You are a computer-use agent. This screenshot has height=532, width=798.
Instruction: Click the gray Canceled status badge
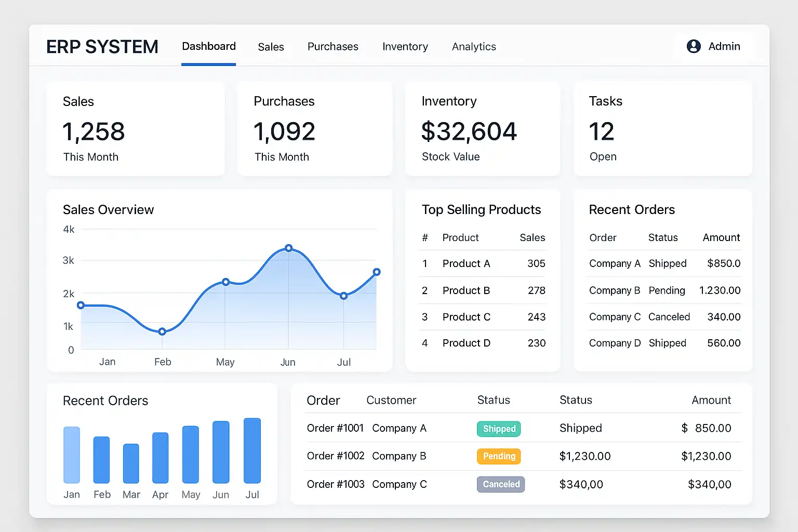click(x=501, y=484)
